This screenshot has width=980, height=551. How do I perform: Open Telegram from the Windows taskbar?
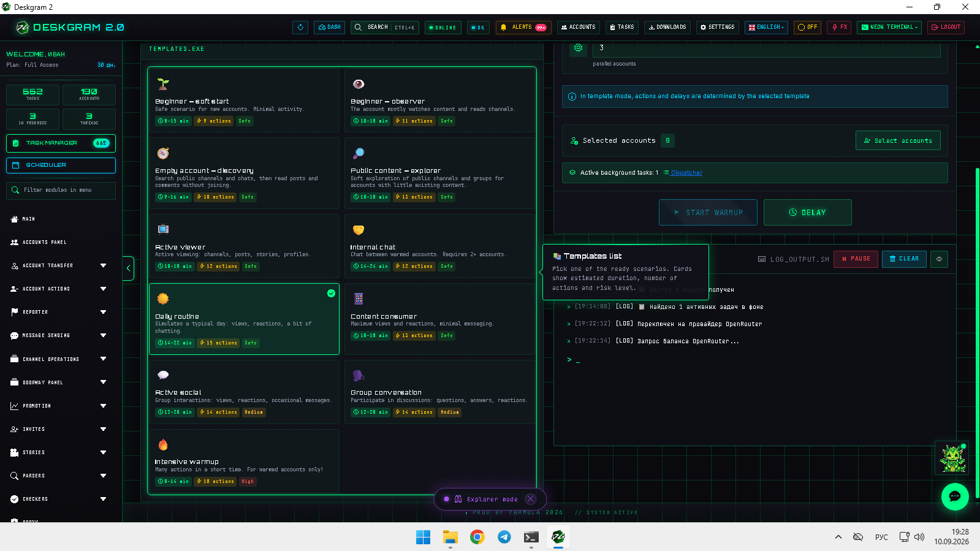click(504, 537)
